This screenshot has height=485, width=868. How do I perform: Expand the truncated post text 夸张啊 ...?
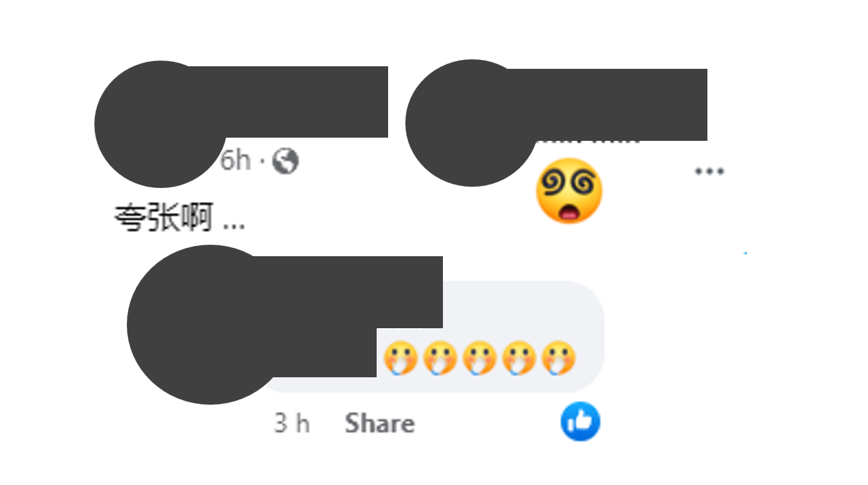tap(180, 219)
